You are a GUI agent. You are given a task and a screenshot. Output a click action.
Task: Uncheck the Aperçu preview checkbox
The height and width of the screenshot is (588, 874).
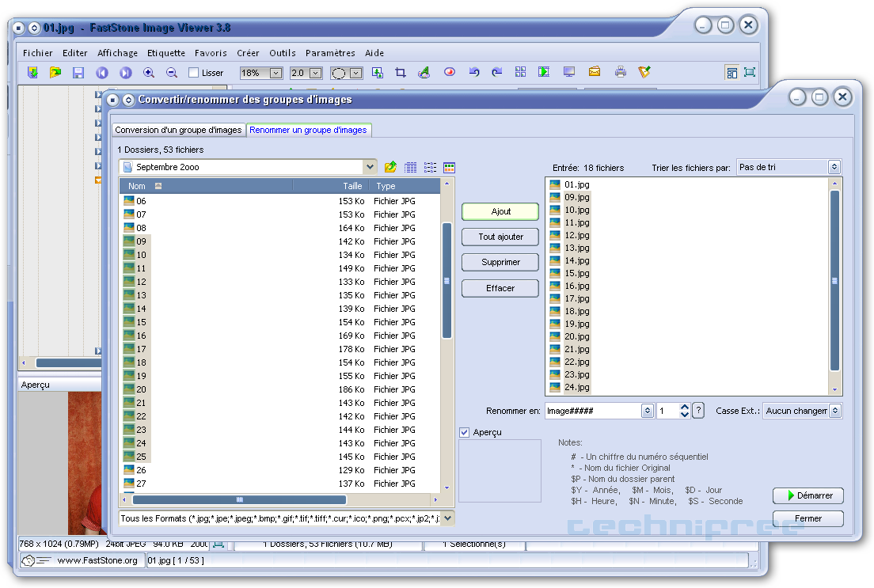[x=465, y=432]
